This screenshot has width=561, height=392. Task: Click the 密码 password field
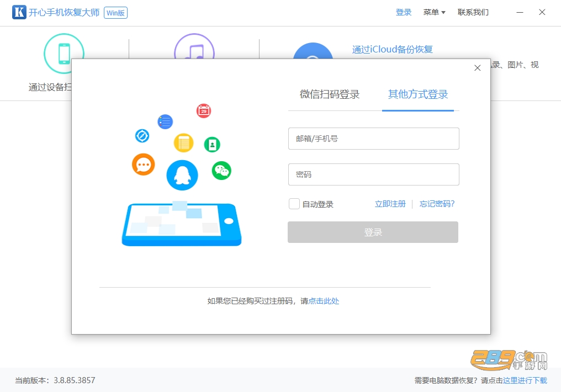[x=373, y=174]
